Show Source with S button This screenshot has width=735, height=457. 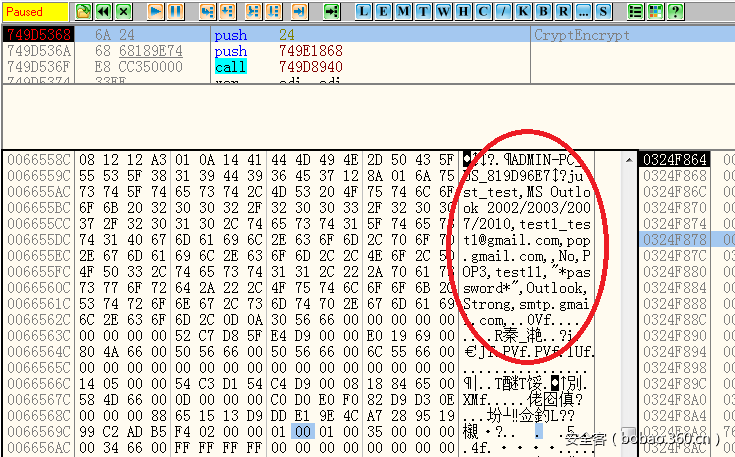(604, 11)
